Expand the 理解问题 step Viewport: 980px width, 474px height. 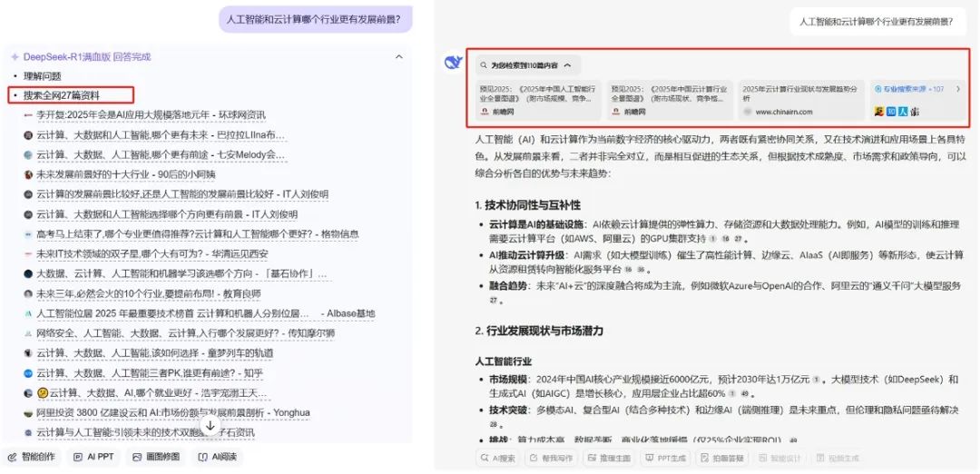pyautogui.click(x=43, y=76)
